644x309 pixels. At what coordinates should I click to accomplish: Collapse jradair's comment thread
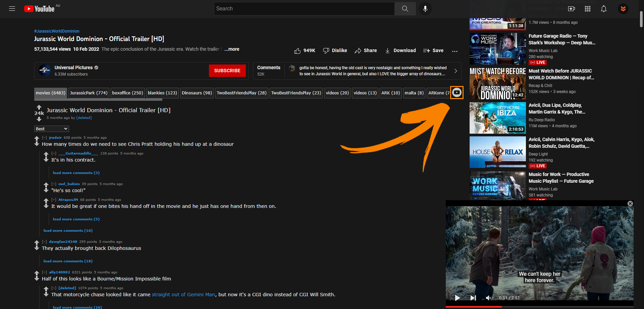click(x=44, y=138)
